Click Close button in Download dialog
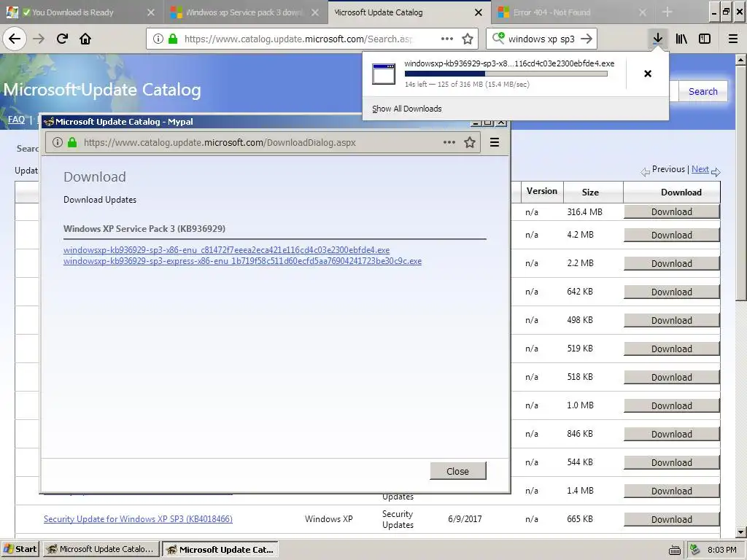 click(x=458, y=471)
